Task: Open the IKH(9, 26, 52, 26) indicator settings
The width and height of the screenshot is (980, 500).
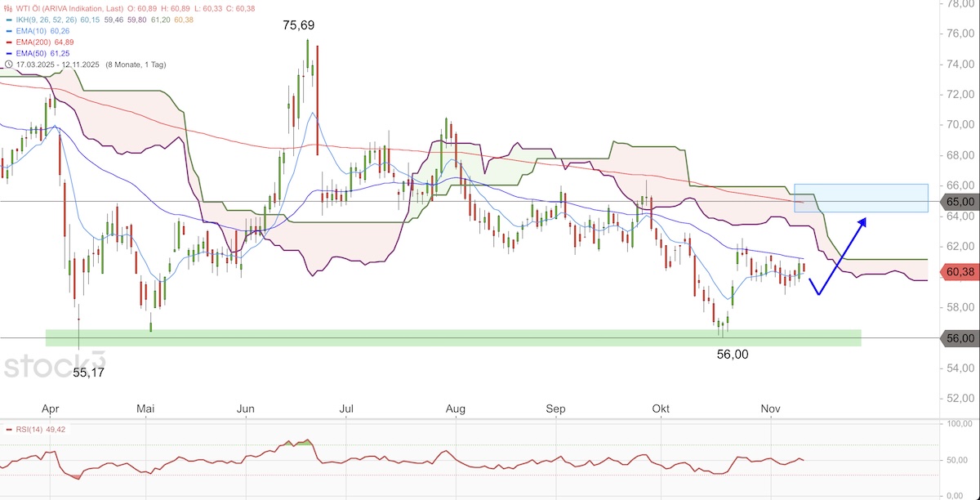Action: click(x=46, y=19)
